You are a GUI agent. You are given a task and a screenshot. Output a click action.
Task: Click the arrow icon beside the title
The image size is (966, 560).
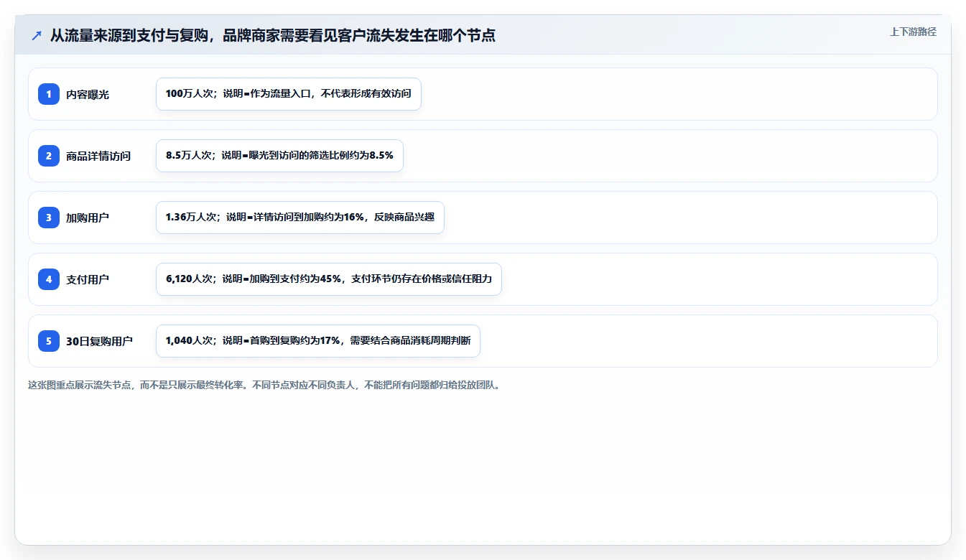tap(37, 35)
